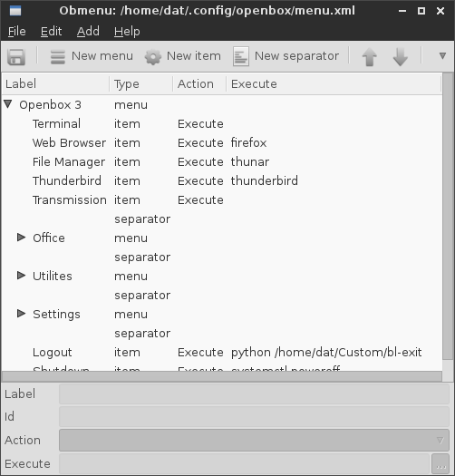Select the Web Browser firefox row

[221, 142]
